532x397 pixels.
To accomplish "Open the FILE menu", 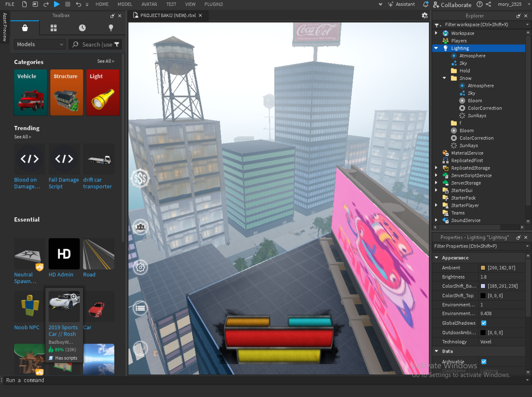I will [x=10, y=4].
